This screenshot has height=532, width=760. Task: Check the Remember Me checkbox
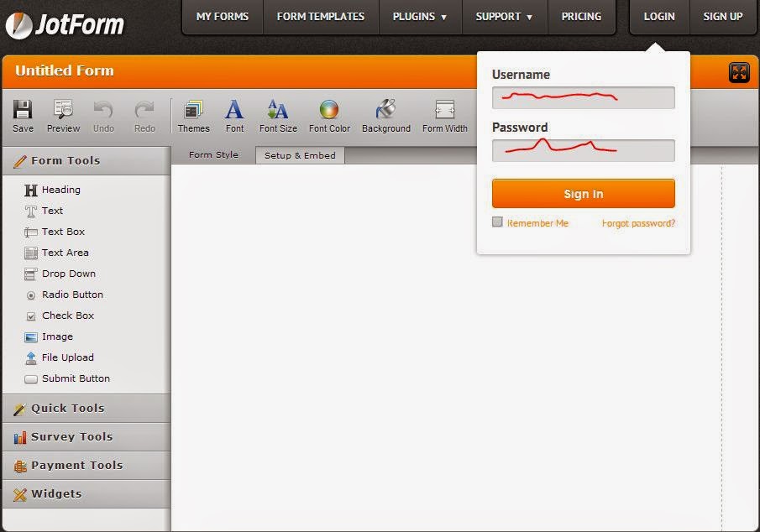click(497, 222)
